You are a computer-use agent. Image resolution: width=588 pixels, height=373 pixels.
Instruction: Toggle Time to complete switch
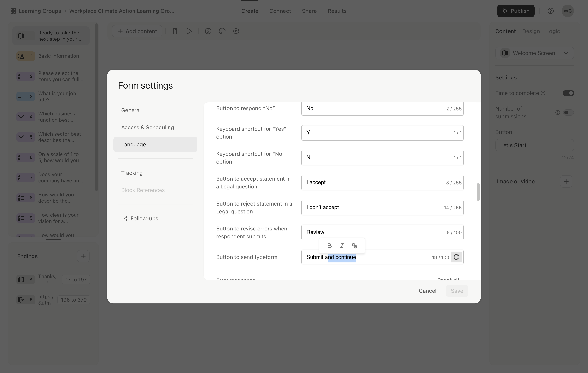568,93
